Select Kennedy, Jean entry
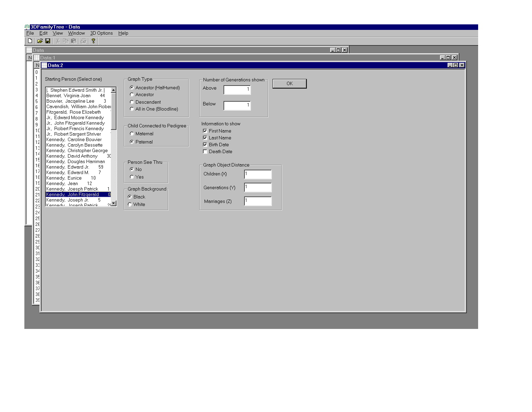The image size is (532, 412). [x=78, y=183]
